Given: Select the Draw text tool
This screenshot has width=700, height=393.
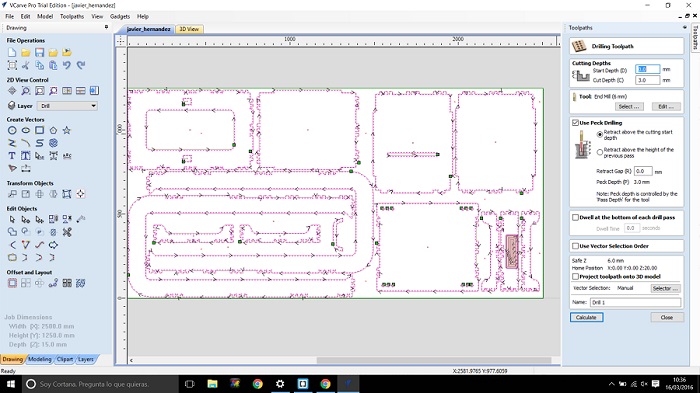Looking at the screenshot, I should [x=12, y=156].
